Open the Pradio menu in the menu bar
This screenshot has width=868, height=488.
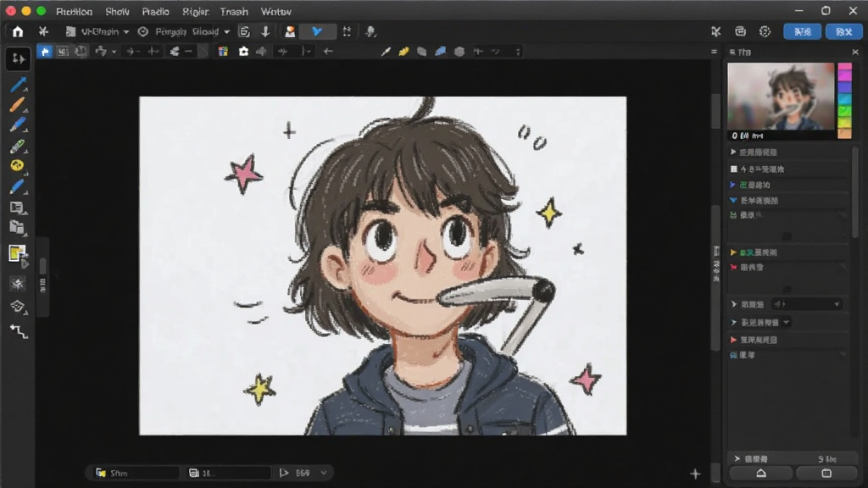[x=156, y=12]
